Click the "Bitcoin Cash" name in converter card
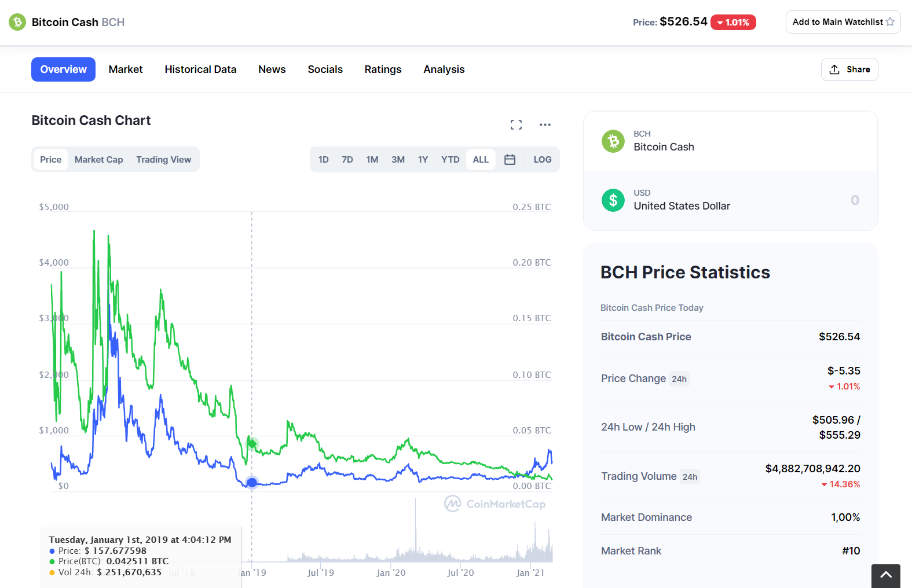Image resolution: width=912 pixels, height=588 pixels. 664,147
